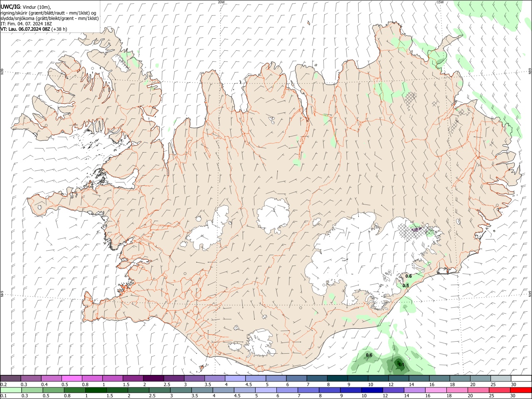Screen dimensions: 532x399
Task: Click the violet swatch between 12 and 14, lower row
Action: pos(393,390)
